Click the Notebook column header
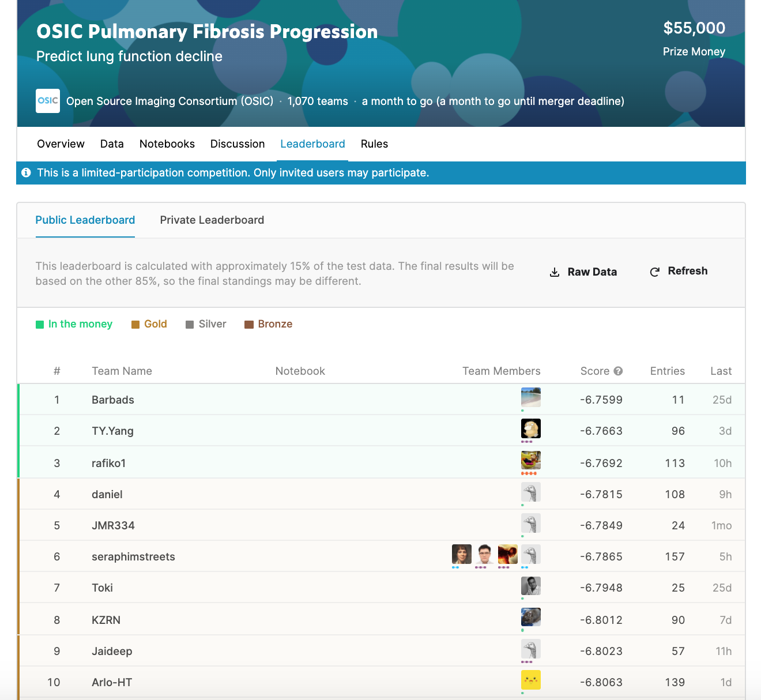Viewport: 761px width, 700px height. coord(300,371)
